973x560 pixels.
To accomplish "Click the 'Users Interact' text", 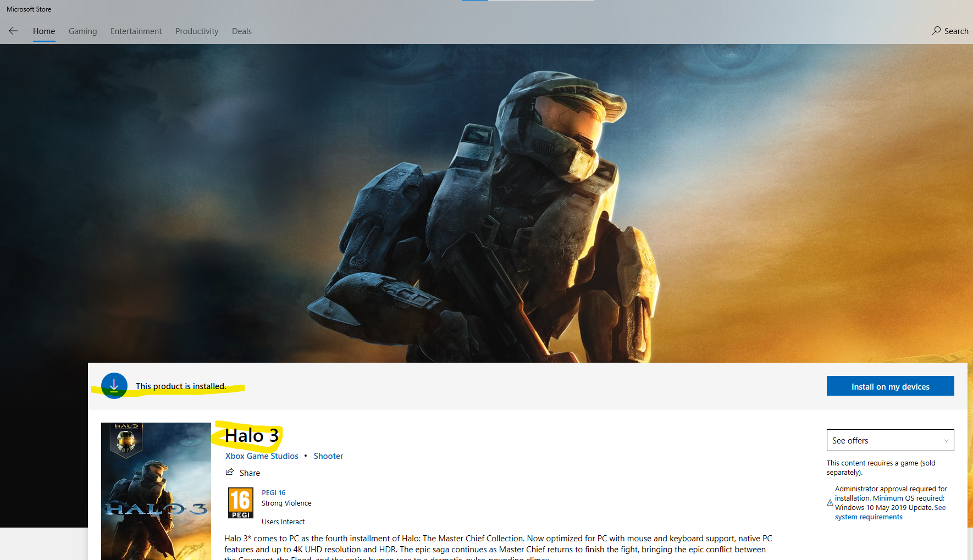I will click(283, 522).
